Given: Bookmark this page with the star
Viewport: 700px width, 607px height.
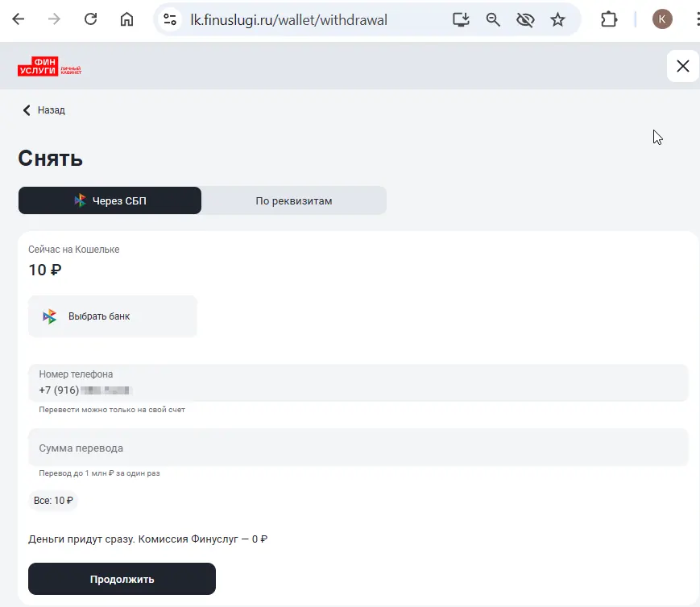Looking at the screenshot, I should click(557, 19).
